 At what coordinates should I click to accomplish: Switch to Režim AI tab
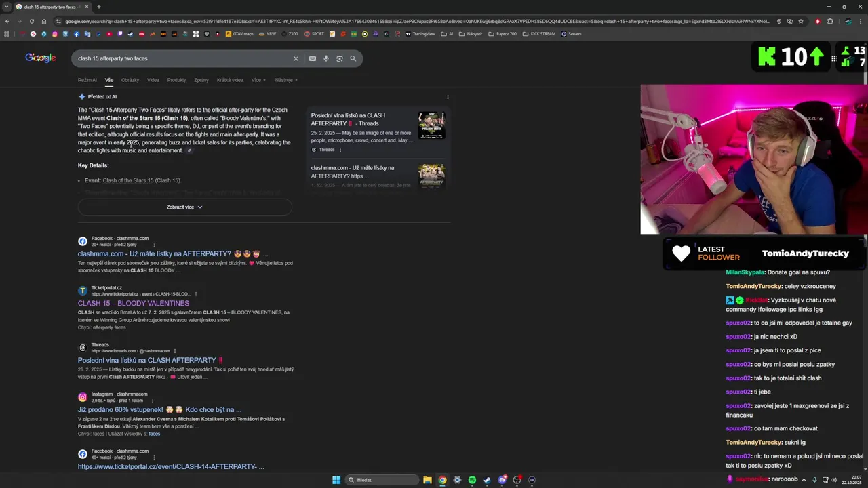(87, 80)
